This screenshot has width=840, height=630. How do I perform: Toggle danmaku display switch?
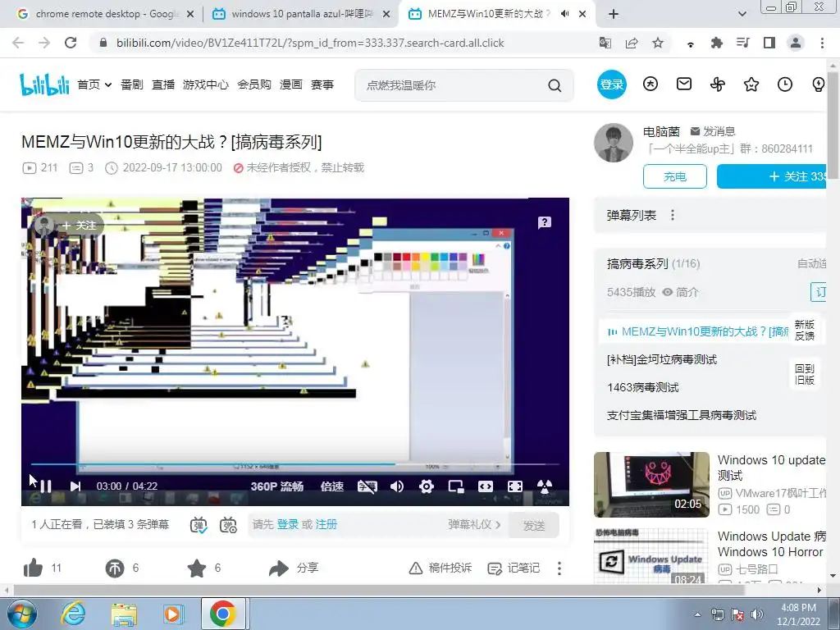click(199, 524)
